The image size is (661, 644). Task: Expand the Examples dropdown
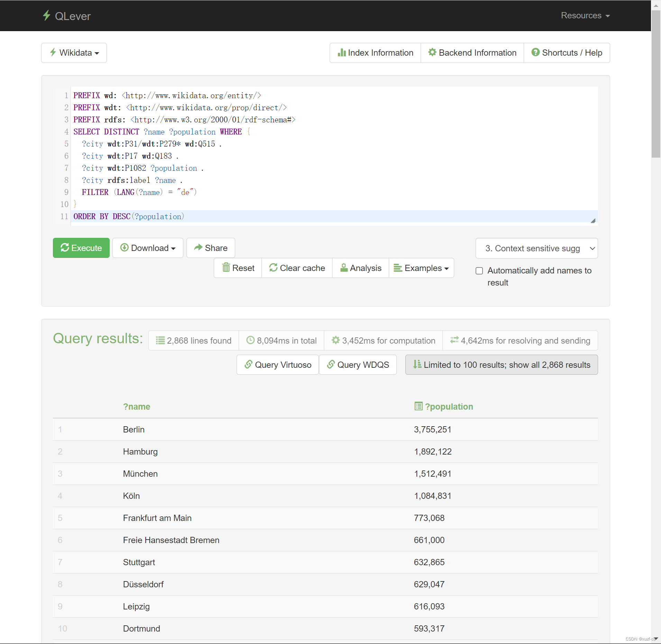tap(421, 268)
